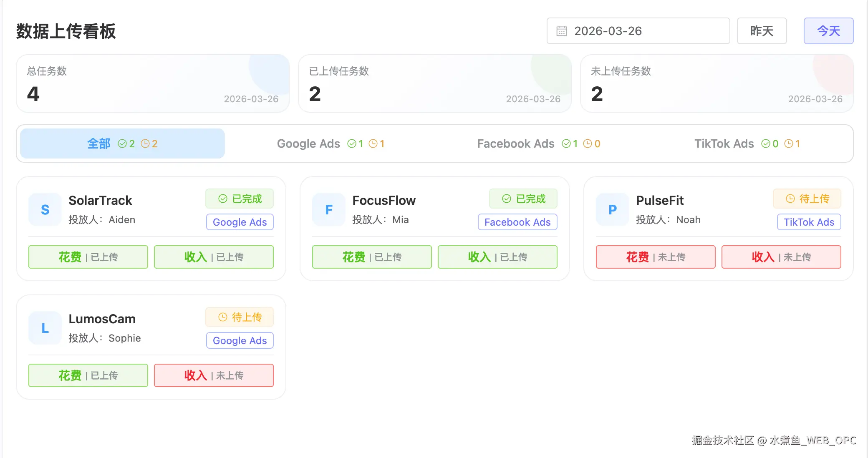Click the FocusFlow F avatar icon

(329, 209)
